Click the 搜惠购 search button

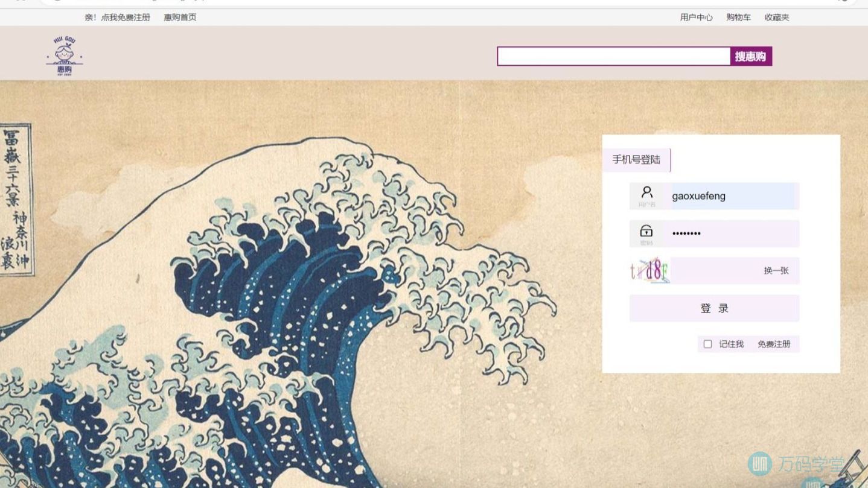click(750, 56)
